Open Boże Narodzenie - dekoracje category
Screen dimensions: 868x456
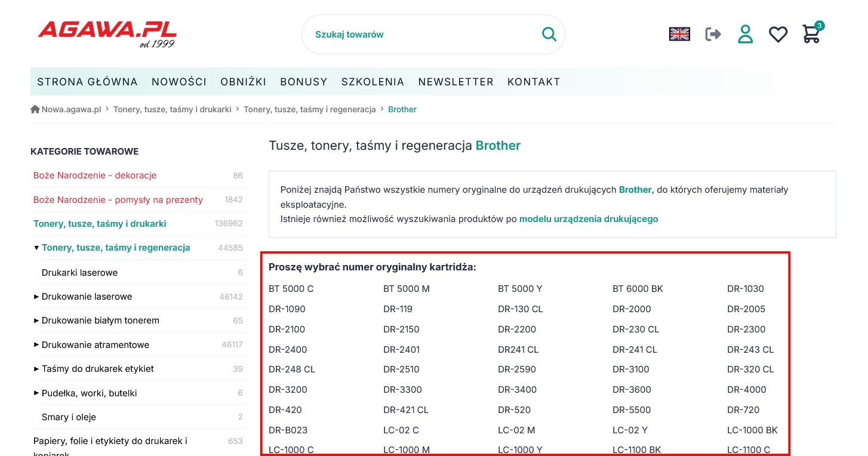[x=95, y=175]
